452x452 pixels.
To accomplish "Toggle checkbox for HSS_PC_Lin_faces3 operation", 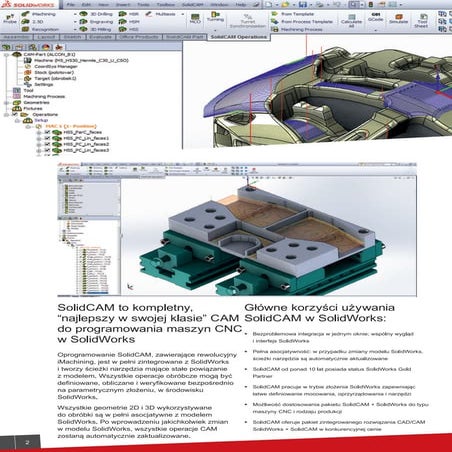I will pos(47,150).
